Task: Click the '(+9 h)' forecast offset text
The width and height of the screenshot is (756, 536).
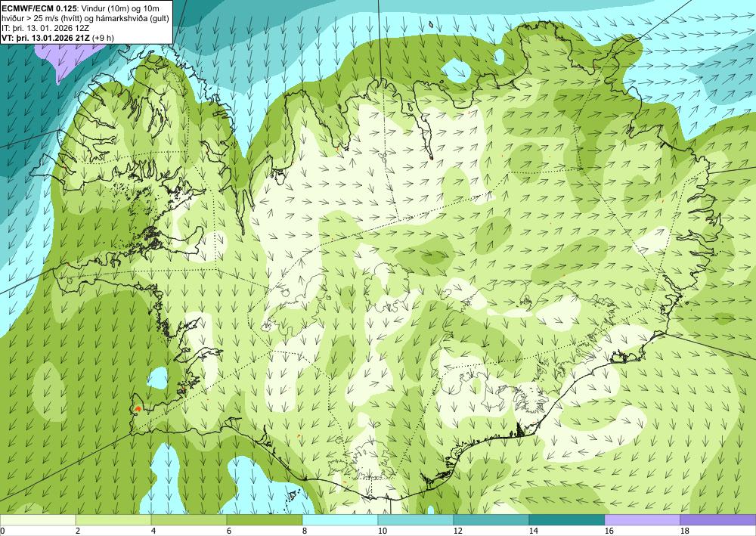Action: [x=103, y=38]
